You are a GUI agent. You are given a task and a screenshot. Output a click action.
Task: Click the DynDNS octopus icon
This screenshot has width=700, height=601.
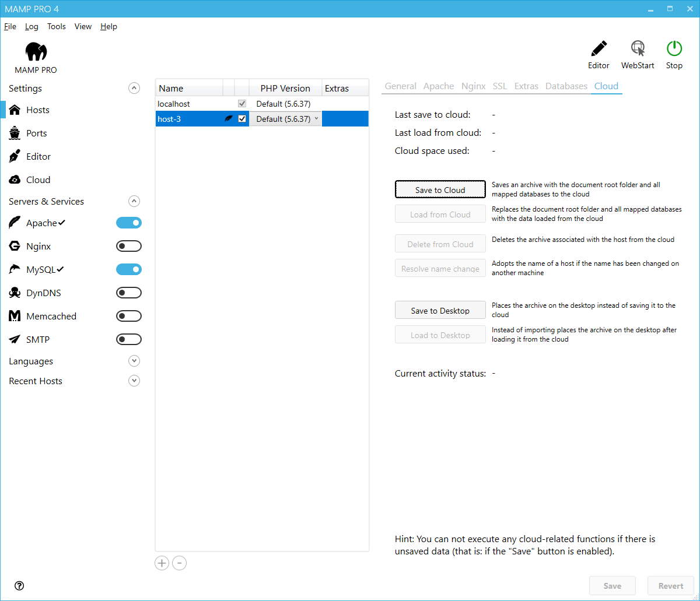[15, 293]
